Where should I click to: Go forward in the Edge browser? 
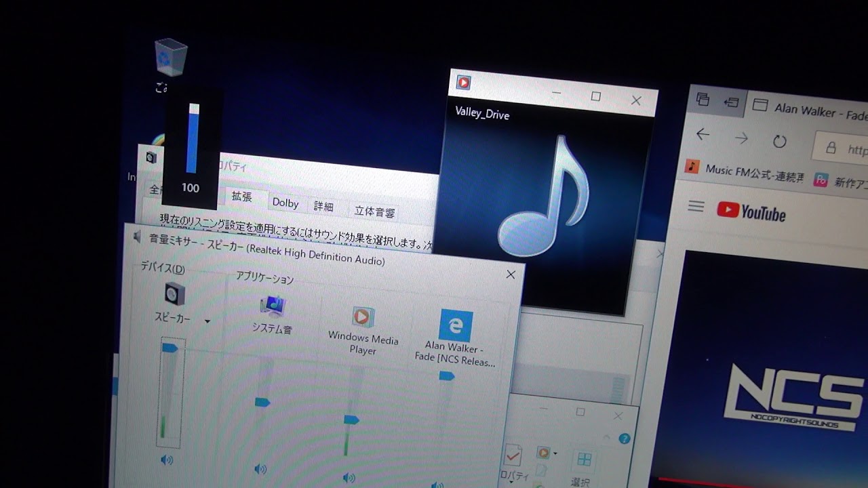[741, 138]
